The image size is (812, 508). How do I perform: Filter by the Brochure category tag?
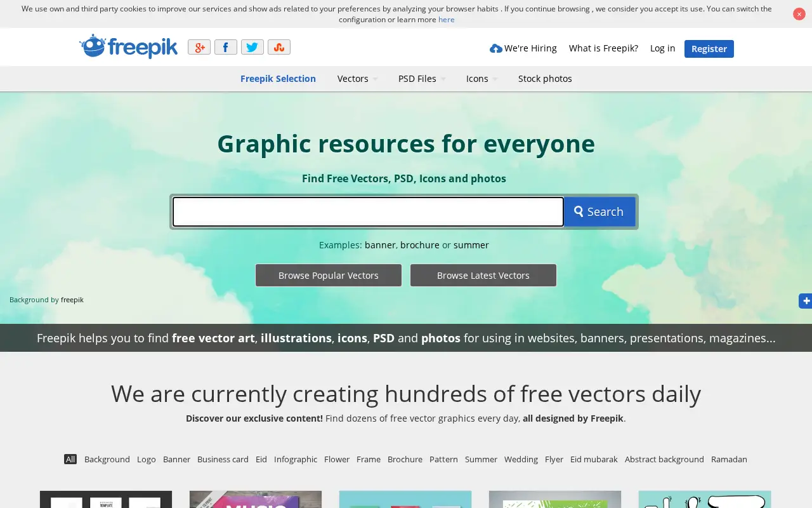point(405,459)
